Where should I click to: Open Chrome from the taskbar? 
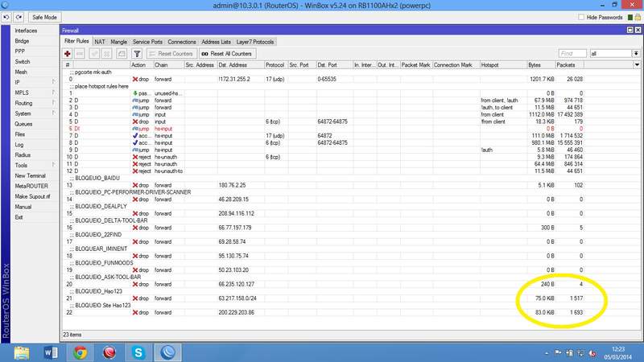[x=80, y=352]
